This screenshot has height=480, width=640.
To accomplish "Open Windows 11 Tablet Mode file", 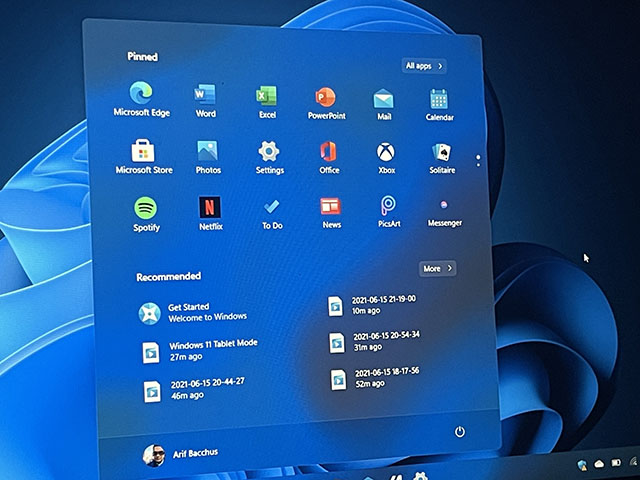I will click(200, 351).
